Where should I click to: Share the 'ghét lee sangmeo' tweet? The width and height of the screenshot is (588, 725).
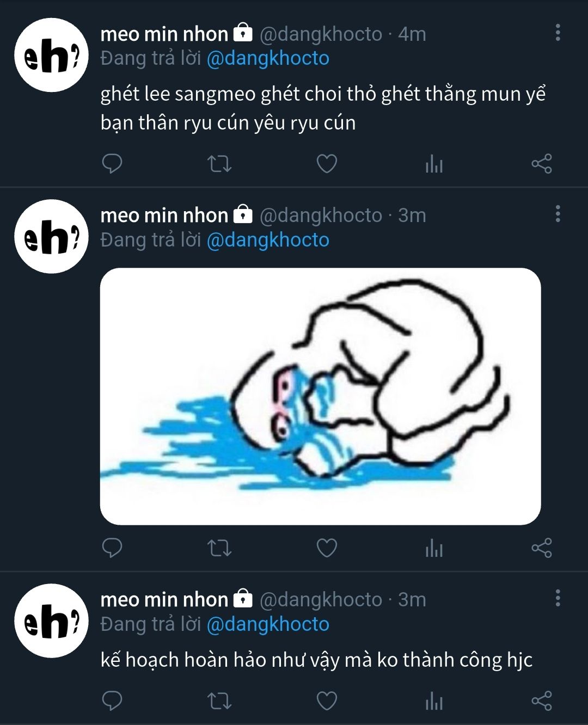click(541, 163)
